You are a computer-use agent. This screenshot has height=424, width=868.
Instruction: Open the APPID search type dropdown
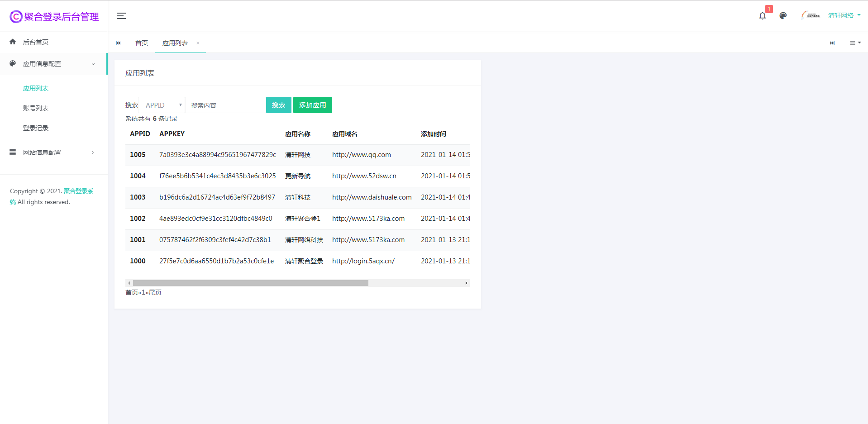[162, 105]
